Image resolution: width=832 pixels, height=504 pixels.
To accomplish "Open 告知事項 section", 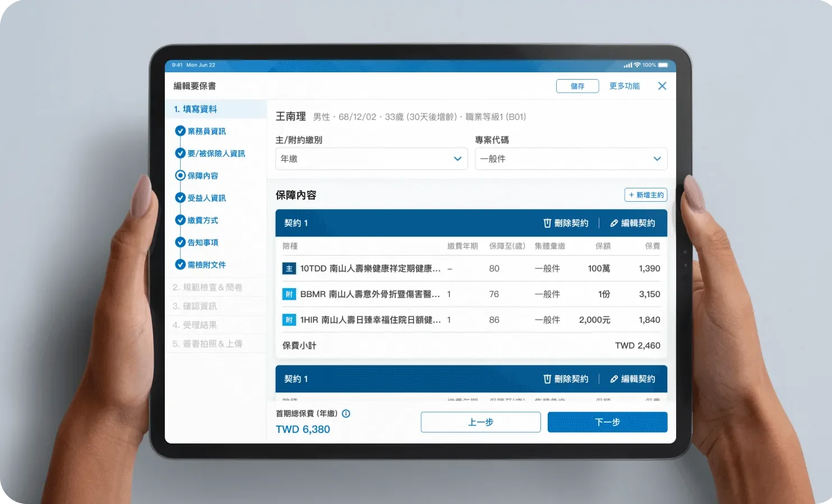I will point(203,243).
